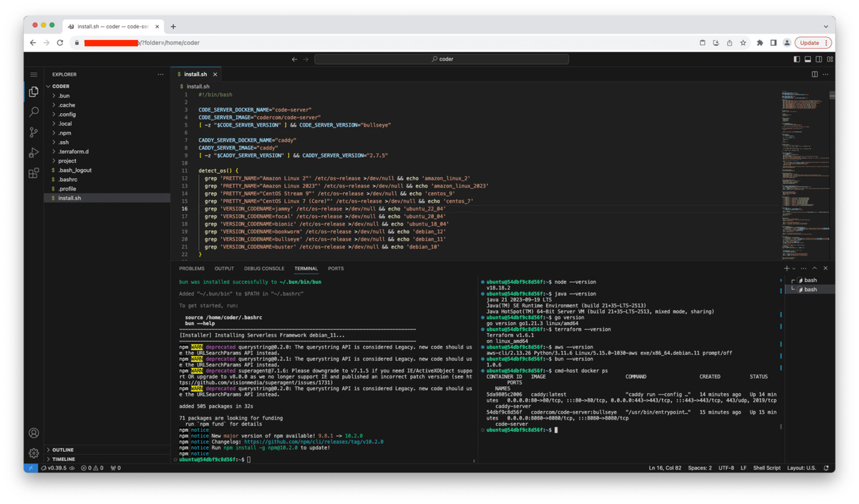Collapse the CODER root folder
Viewport: 859px width, 504px height.
click(107, 86)
